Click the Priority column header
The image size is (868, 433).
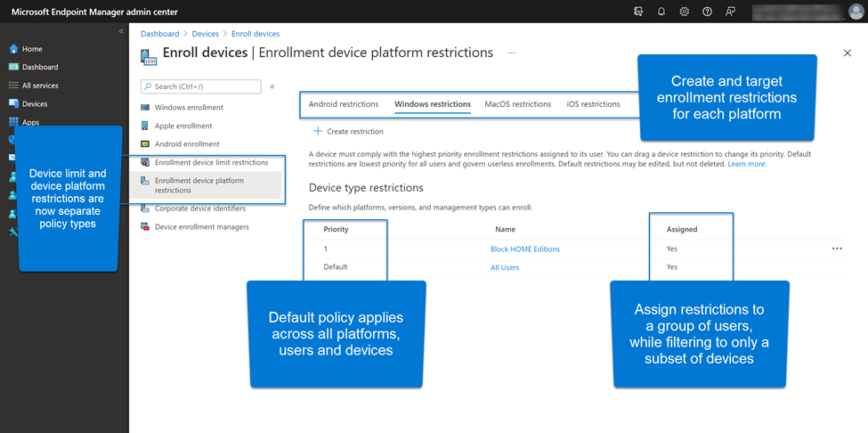coord(336,229)
